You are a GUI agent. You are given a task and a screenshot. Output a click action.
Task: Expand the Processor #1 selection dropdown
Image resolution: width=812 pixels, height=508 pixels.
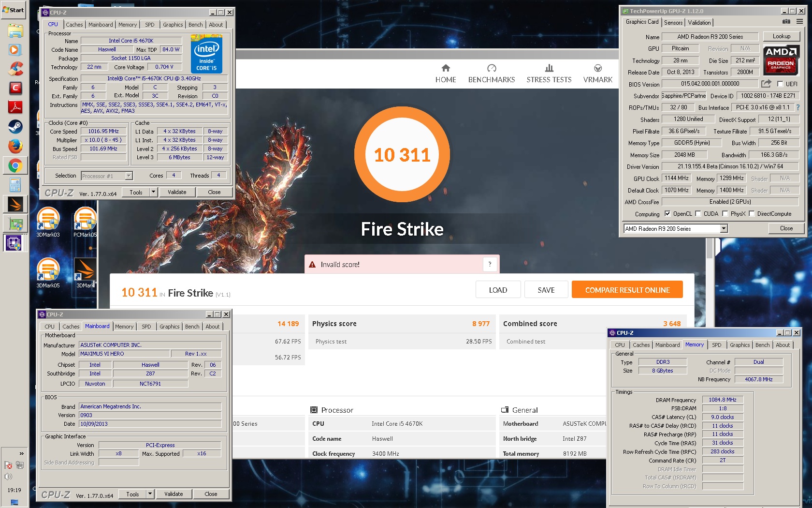pyautogui.click(x=129, y=176)
